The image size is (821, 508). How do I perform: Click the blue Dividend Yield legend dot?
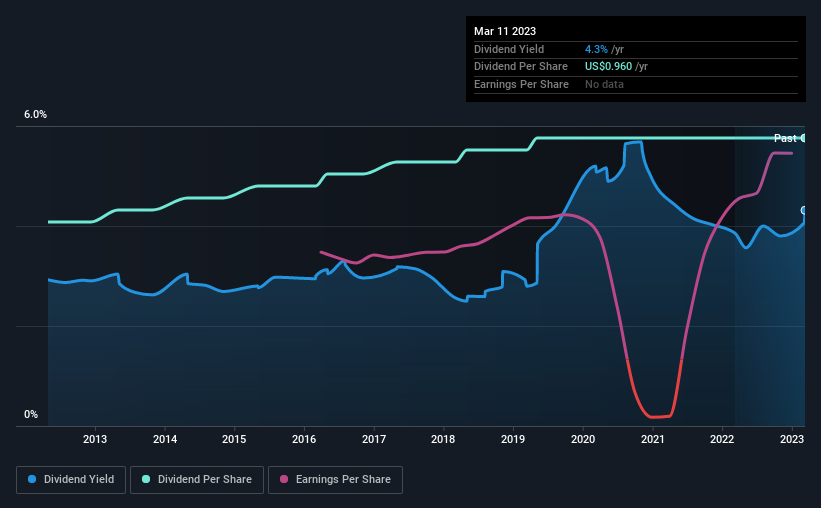pyautogui.click(x=32, y=479)
